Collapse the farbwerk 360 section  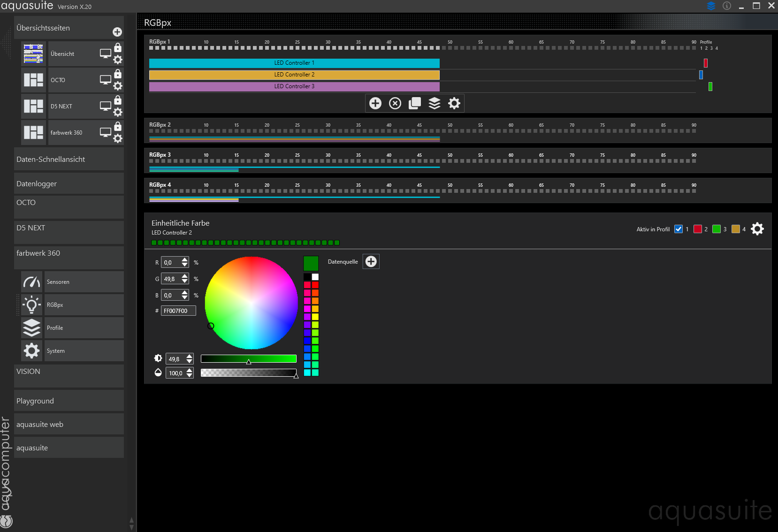(x=69, y=253)
